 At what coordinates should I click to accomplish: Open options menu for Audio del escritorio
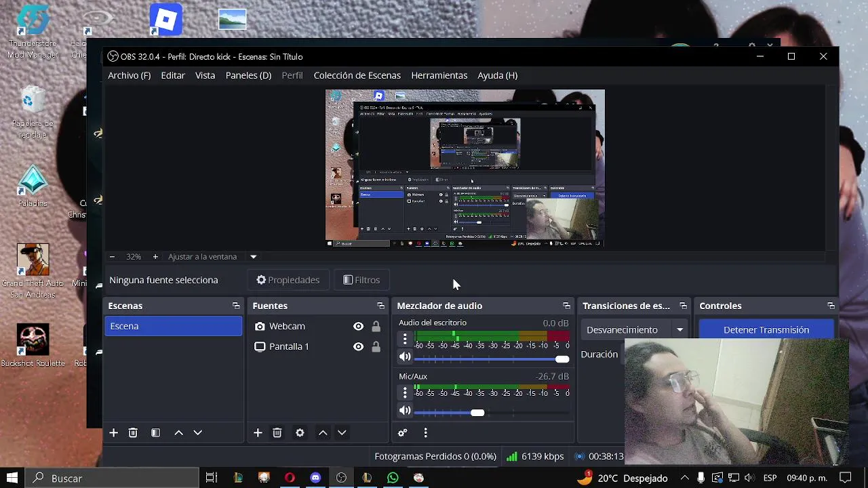click(x=405, y=339)
